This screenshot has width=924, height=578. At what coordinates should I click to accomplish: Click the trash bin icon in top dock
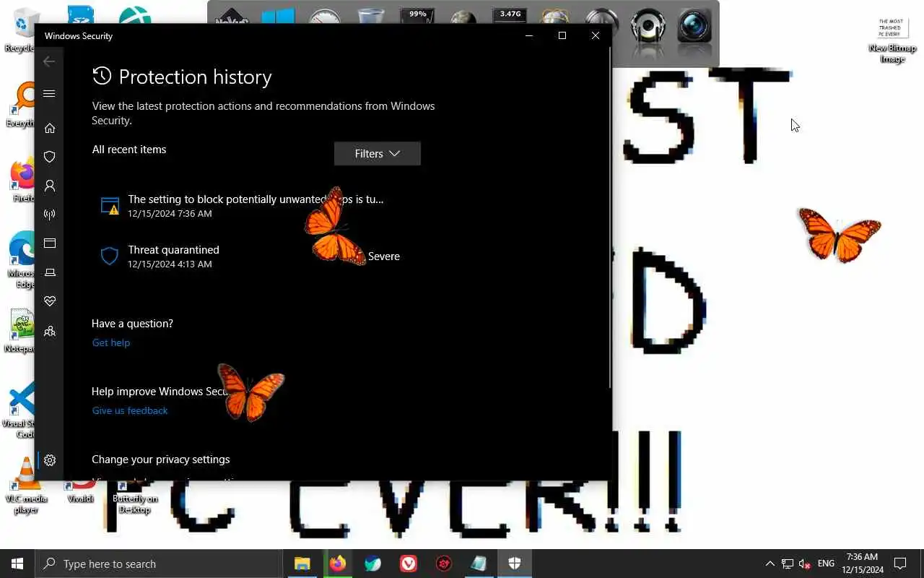(371, 17)
